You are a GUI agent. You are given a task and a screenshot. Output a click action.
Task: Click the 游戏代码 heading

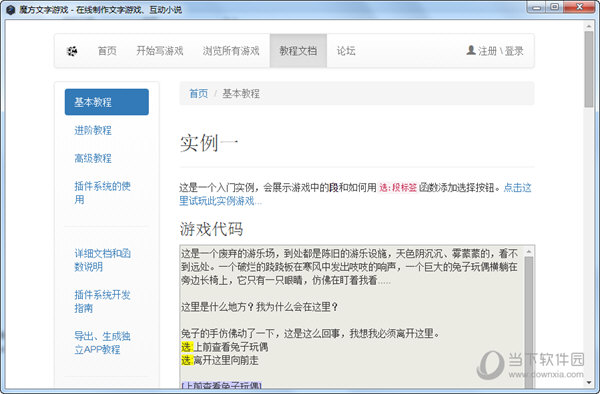211,229
